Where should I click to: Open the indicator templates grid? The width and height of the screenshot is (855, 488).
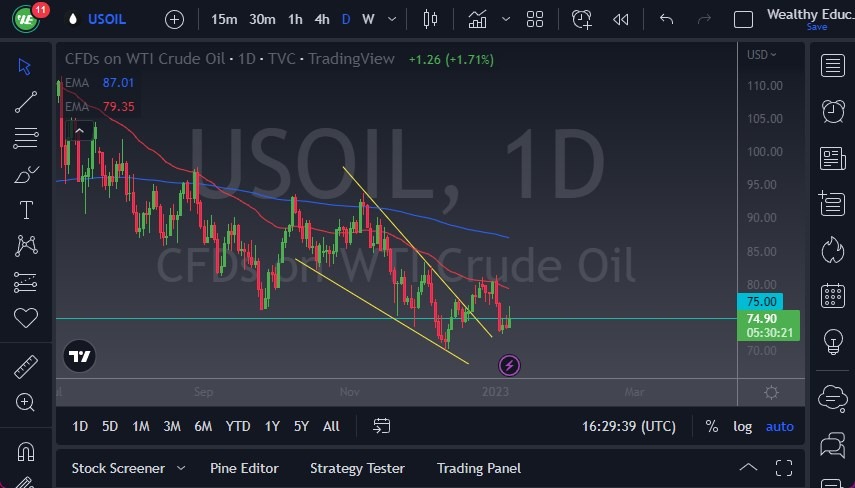[x=535, y=20]
